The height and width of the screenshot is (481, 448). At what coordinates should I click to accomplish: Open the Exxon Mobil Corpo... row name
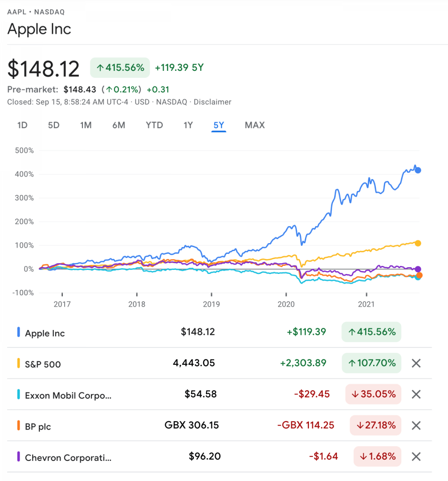click(x=68, y=396)
